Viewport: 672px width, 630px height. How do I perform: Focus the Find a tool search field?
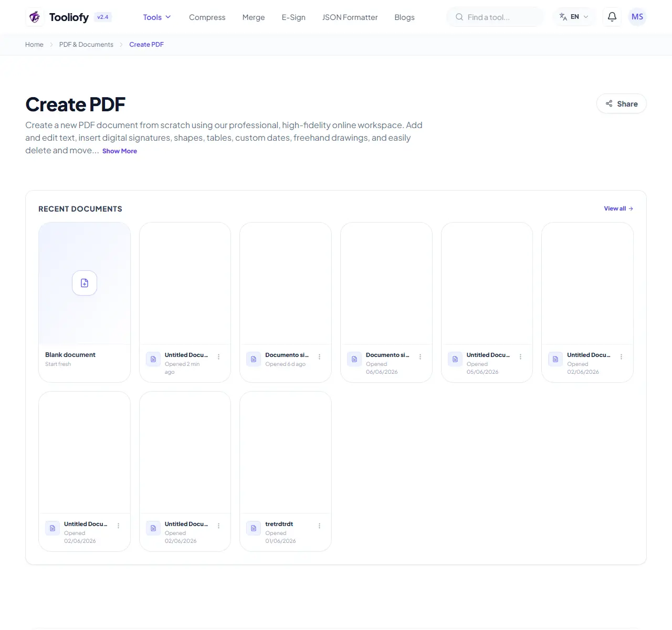coord(496,17)
